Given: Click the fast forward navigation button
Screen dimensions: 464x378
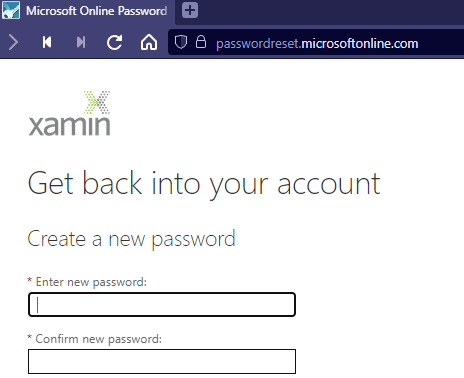Looking at the screenshot, I should click(x=81, y=42).
